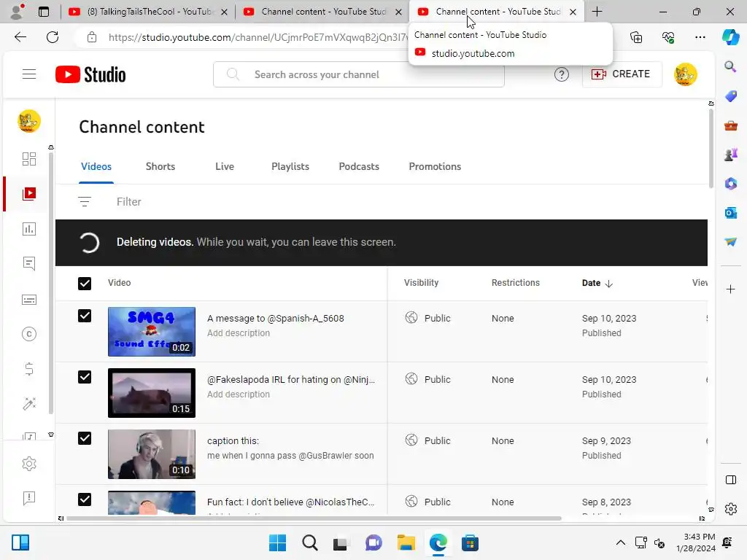This screenshot has height=560, width=747.
Task: Open the Content sidebar icon
Action: tap(29, 193)
